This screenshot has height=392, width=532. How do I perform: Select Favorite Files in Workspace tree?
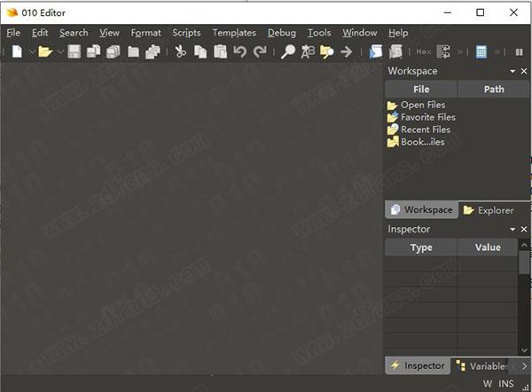[x=421, y=117]
